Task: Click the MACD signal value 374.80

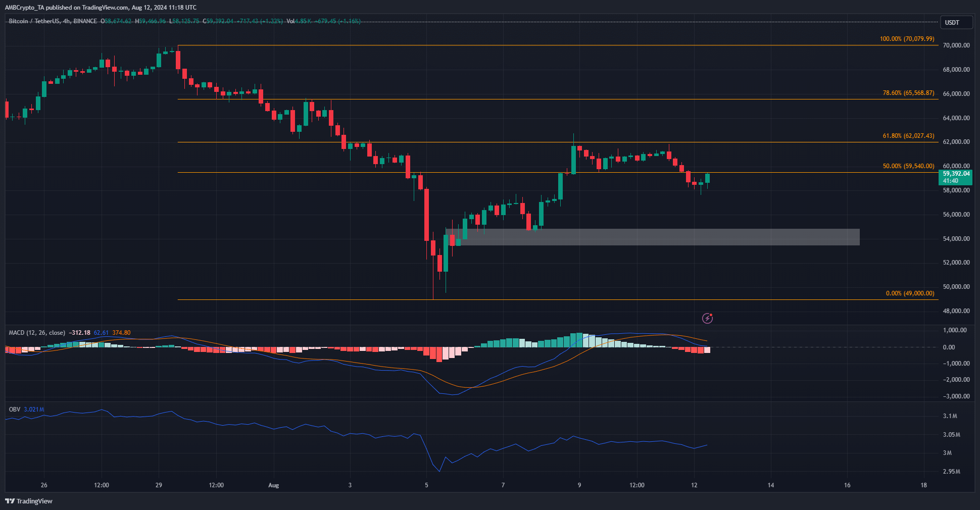Action: 121,333
